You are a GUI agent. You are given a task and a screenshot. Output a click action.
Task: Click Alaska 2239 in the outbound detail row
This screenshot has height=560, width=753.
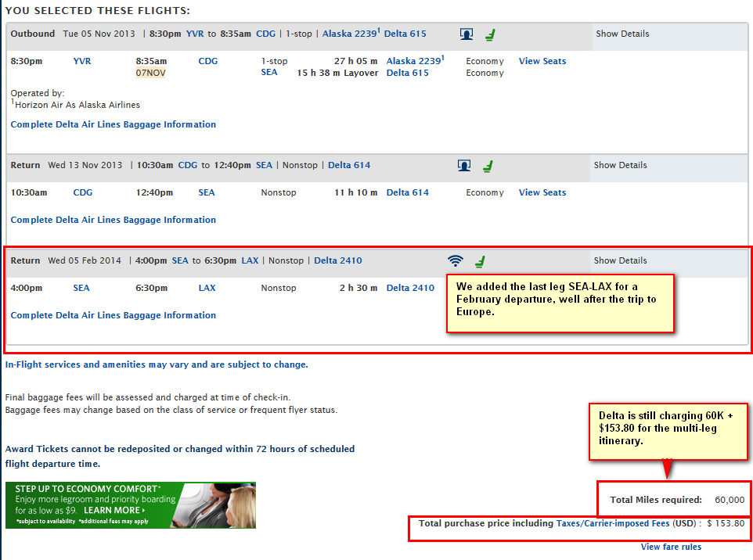click(x=415, y=61)
